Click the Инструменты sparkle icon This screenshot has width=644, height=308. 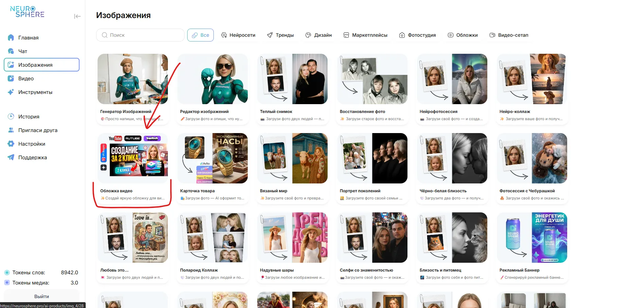point(11,92)
